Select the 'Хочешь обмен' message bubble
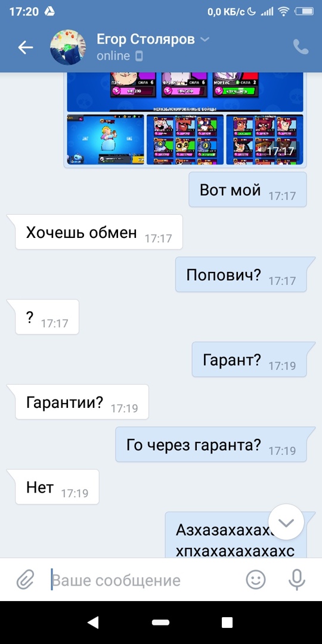This screenshot has height=644, width=322. [99, 232]
